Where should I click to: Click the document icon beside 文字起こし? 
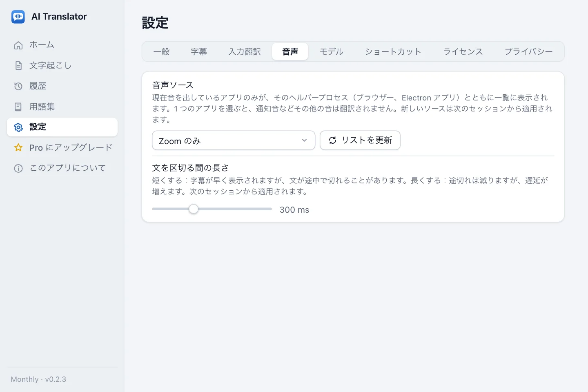[18, 66]
